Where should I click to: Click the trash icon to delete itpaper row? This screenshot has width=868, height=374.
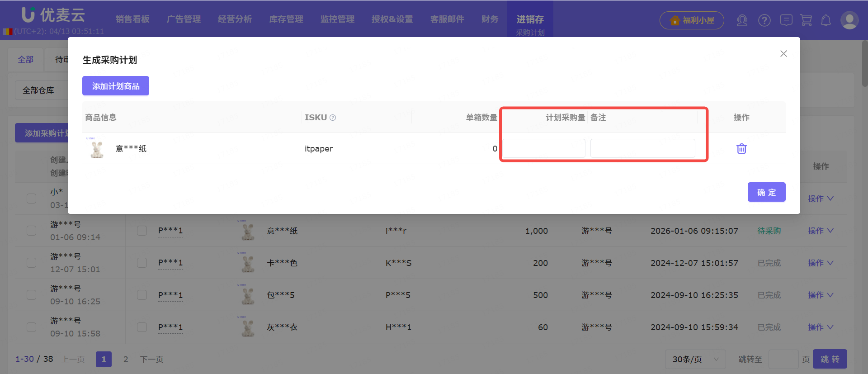pos(741,149)
